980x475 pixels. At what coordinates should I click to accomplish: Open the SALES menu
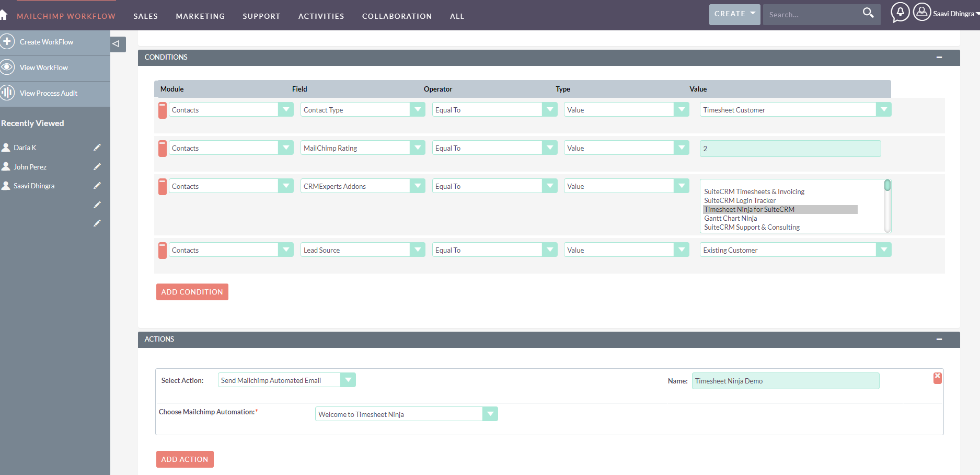(x=145, y=16)
